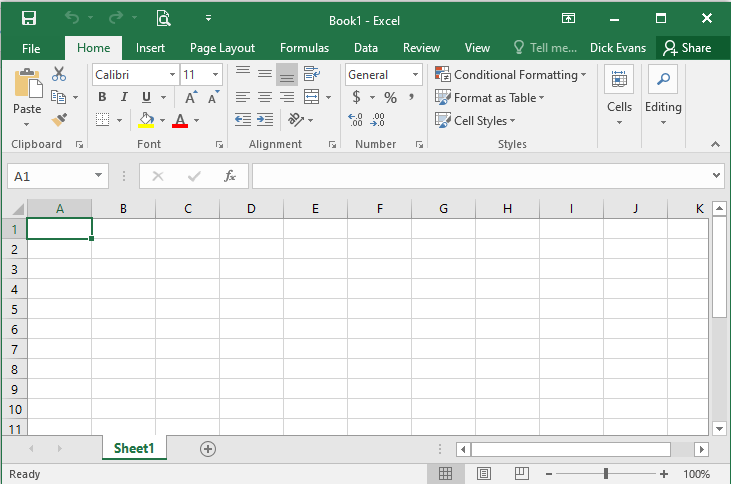Image resolution: width=731 pixels, height=484 pixels.
Task: Apply Percent Style format
Action: (x=390, y=97)
